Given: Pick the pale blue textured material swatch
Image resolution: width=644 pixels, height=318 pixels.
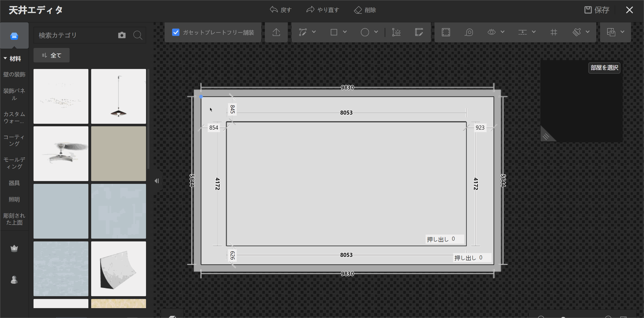Looking at the screenshot, I should 61,269.
